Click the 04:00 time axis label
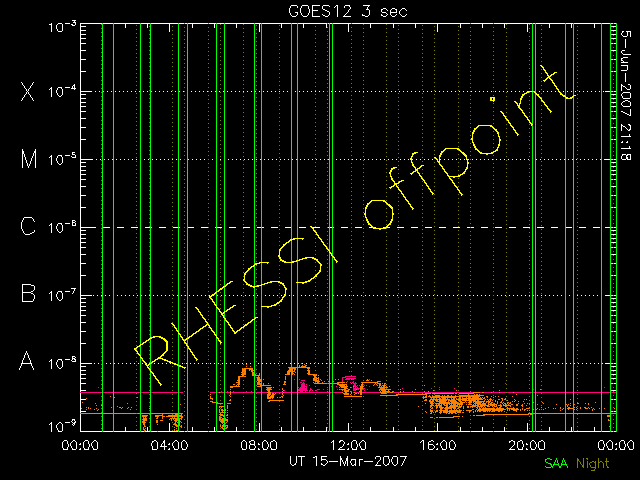 click(x=169, y=445)
